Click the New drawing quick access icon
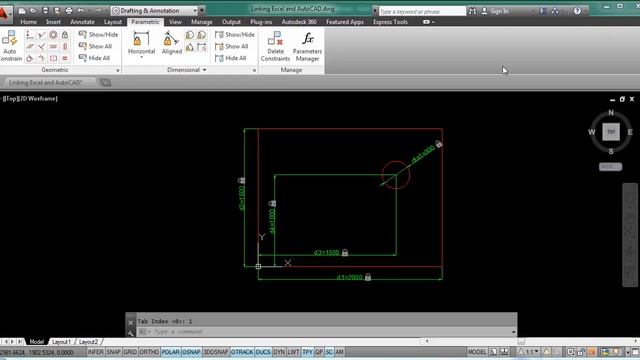The image size is (640, 360). coord(22,11)
